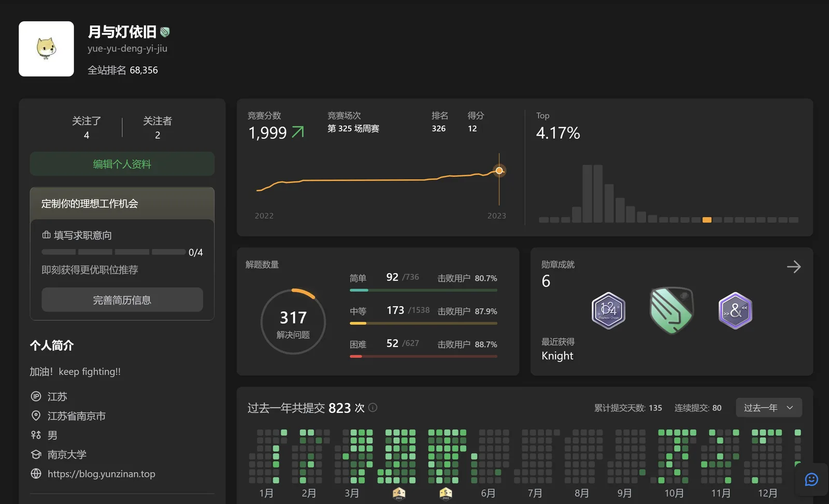Click the 2023 label on rating chart
829x504 pixels.
tap(497, 215)
